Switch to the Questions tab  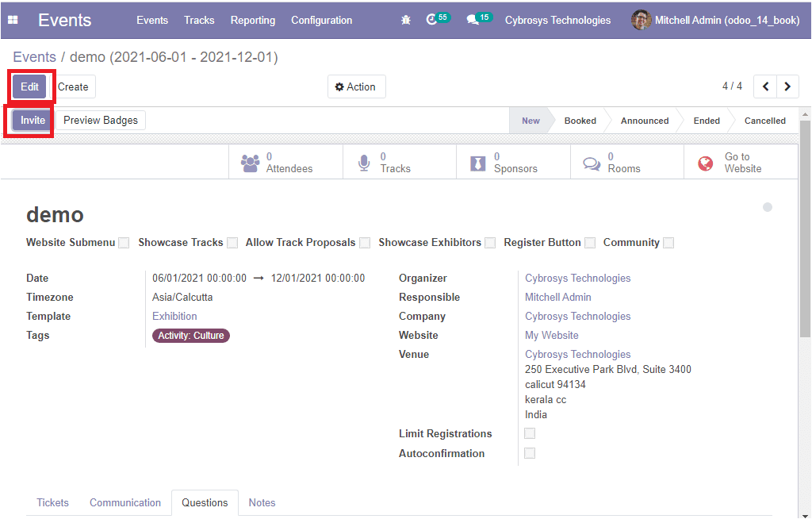pos(205,502)
